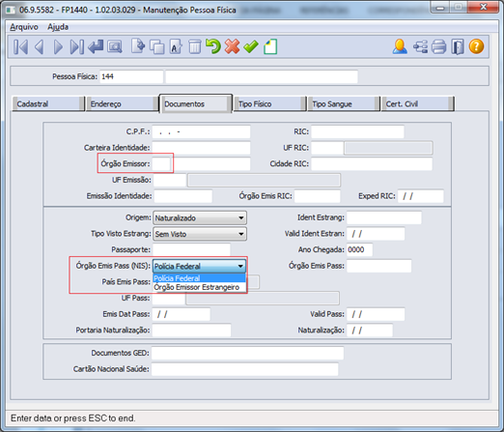Click the printer icon
Image resolution: width=504 pixels, height=432 pixels.
click(x=439, y=46)
